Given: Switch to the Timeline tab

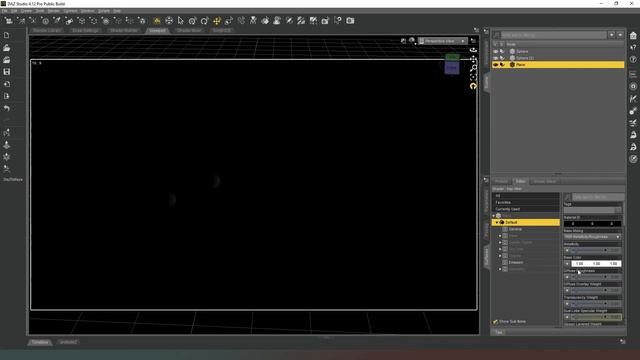Looking at the screenshot, I should pos(40,342).
